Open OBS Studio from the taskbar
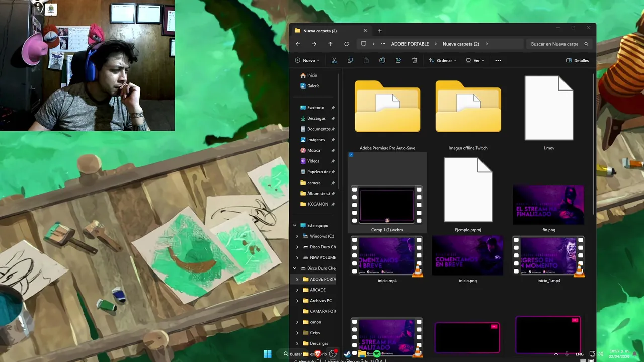644x362 pixels. click(x=332, y=354)
